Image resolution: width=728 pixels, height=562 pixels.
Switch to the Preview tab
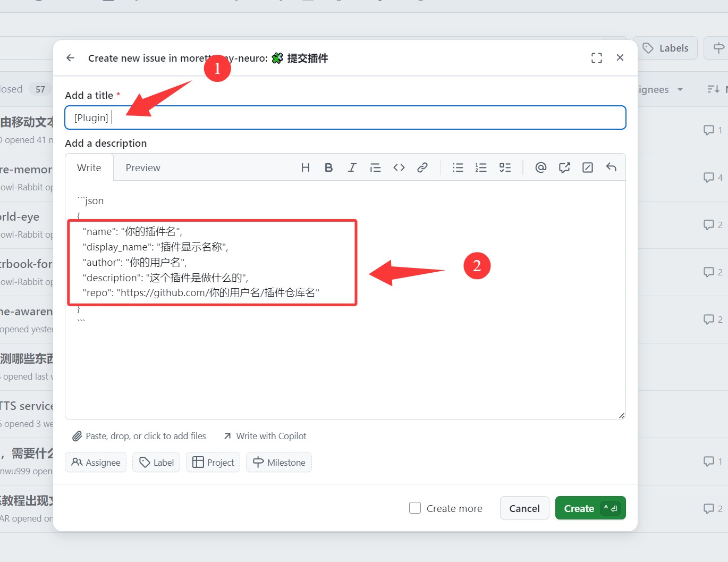(x=142, y=168)
